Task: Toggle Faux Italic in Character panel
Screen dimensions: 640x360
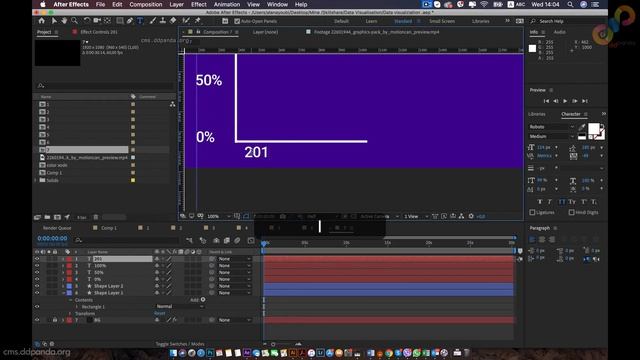Action: pyautogui.click(x=550, y=202)
